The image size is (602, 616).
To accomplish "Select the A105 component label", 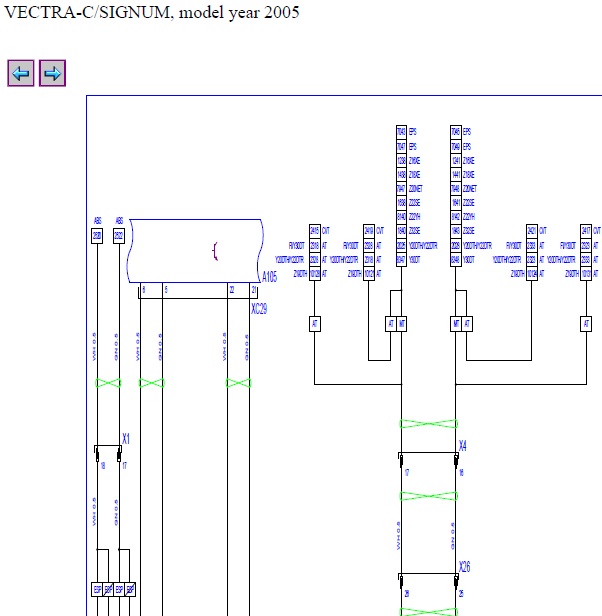I will tap(270, 277).
